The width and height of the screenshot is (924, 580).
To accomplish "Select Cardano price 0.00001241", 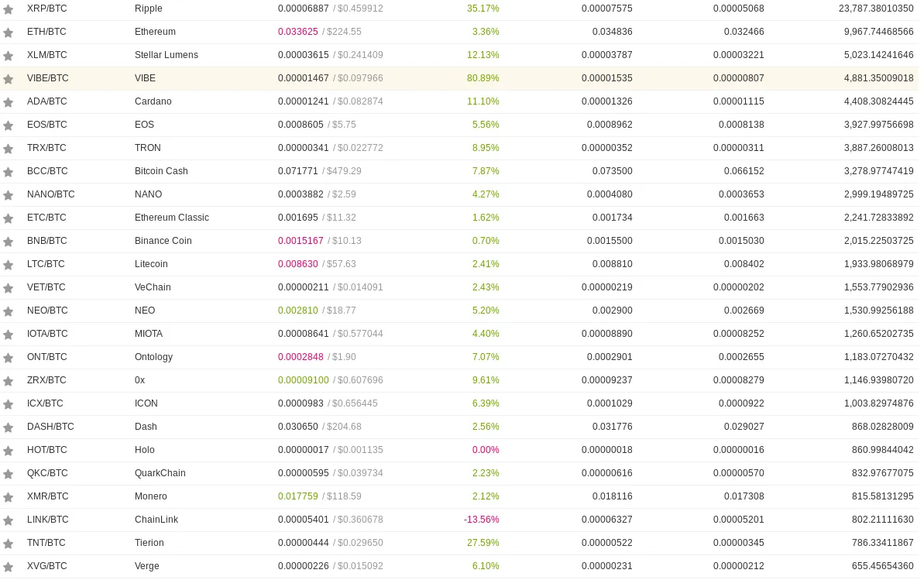I will click(304, 101).
